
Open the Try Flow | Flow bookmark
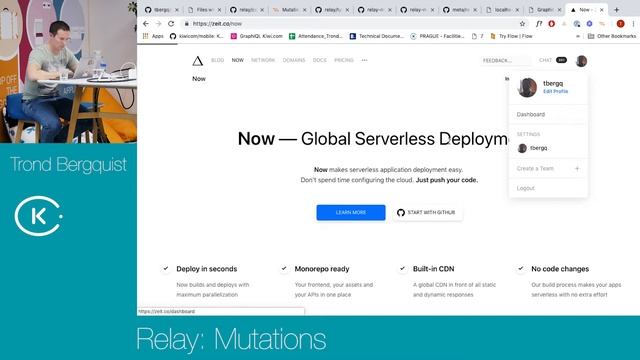511,36
